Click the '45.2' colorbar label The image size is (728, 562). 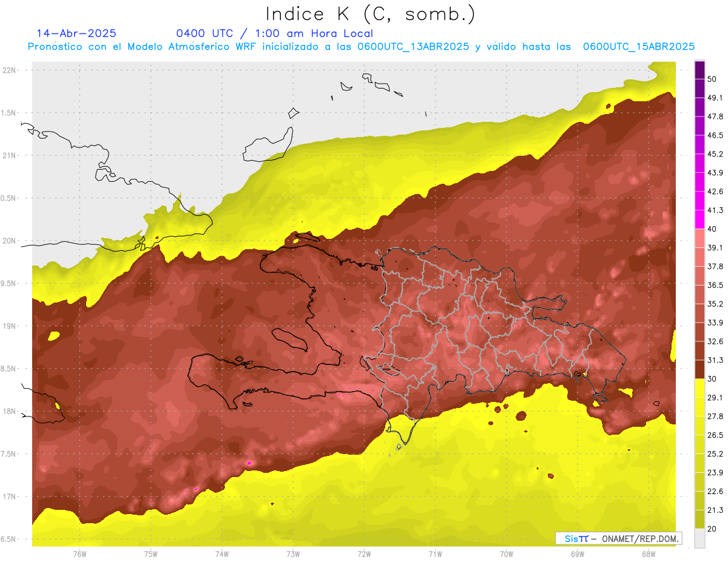click(x=715, y=154)
